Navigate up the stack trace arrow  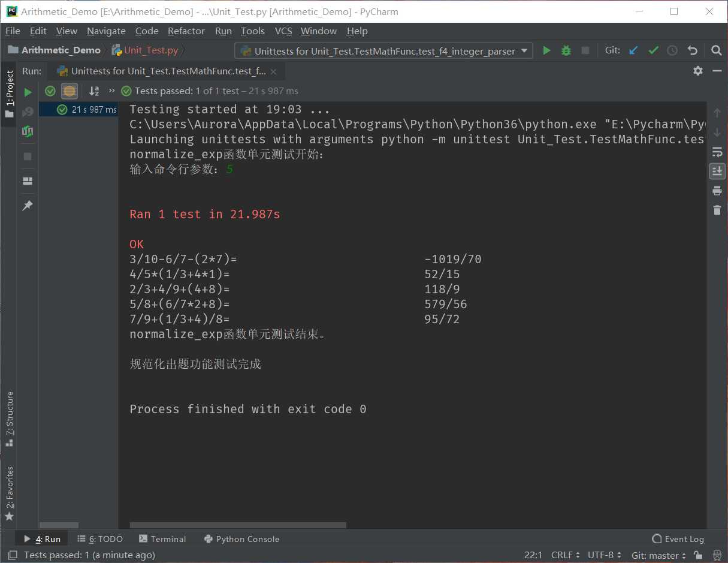(x=717, y=113)
